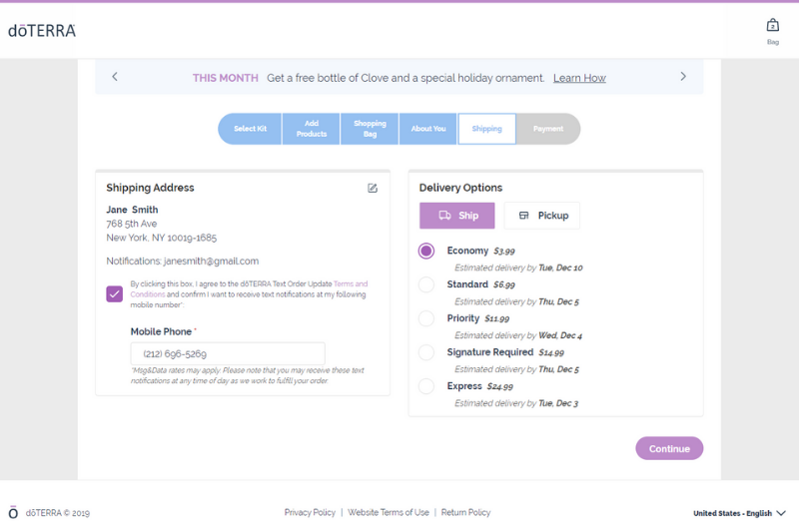The image size is (799, 532).
Task: Select Signature Required $14.99 delivery option
Action: point(426,352)
